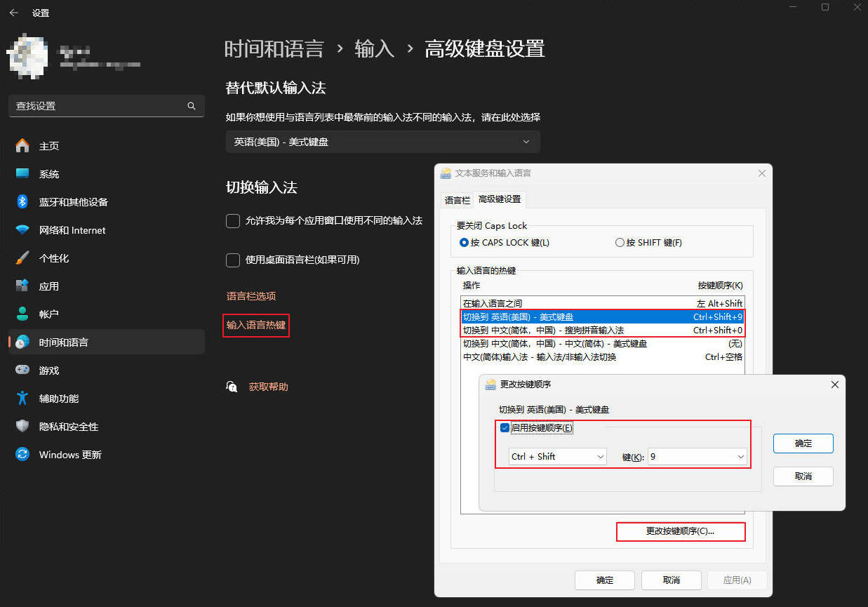Enable 允许我为每个应用窗口使用不同的输入法 checkbox
The height and width of the screenshot is (607, 868).
point(233,221)
